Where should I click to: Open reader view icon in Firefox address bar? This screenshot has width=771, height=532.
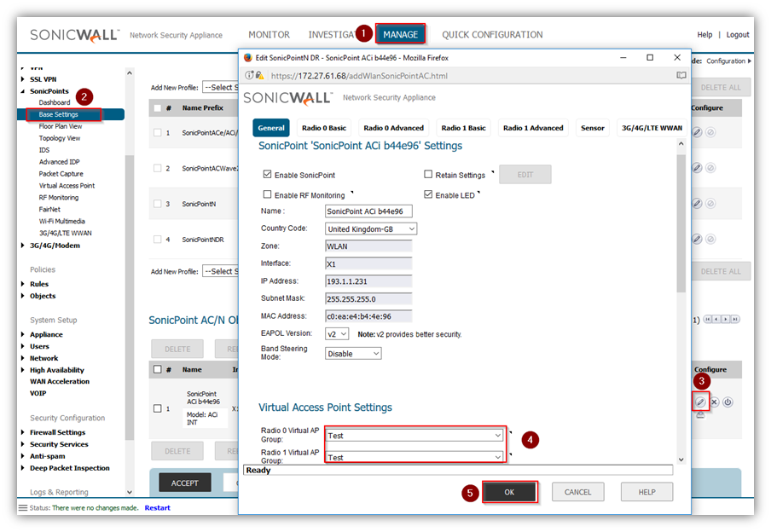pos(681,75)
